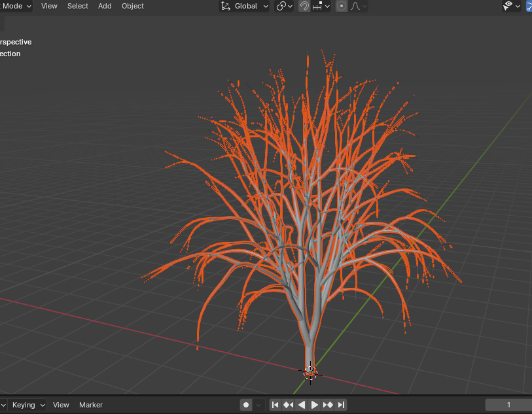The image size is (532, 414).
Task: Open the Object menu
Action: tap(132, 6)
